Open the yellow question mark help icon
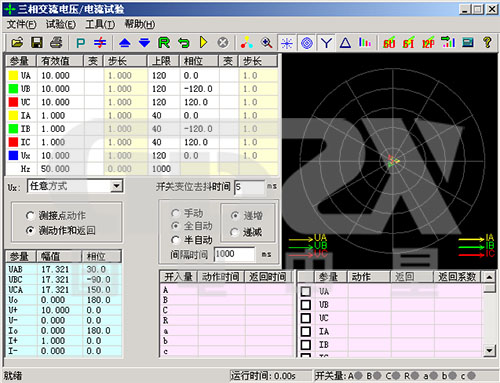The image size is (500, 383). click(487, 43)
